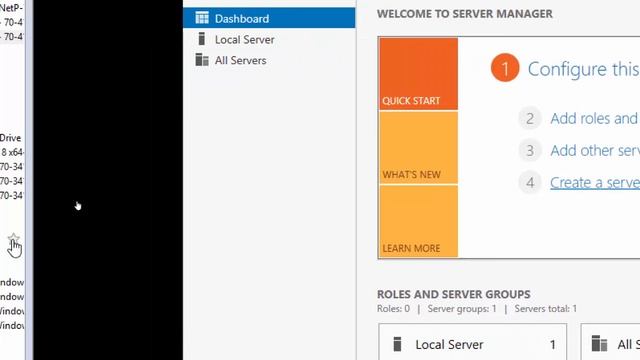Select the Learn More tile
The height and width of the screenshot is (360, 640).
coord(418,222)
